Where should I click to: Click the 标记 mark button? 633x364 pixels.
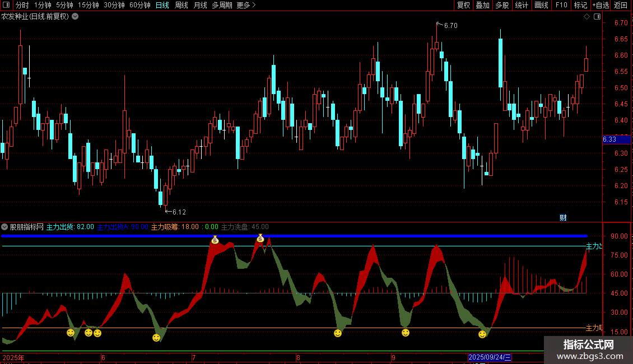pyautogui.click(x=580, y=5)
